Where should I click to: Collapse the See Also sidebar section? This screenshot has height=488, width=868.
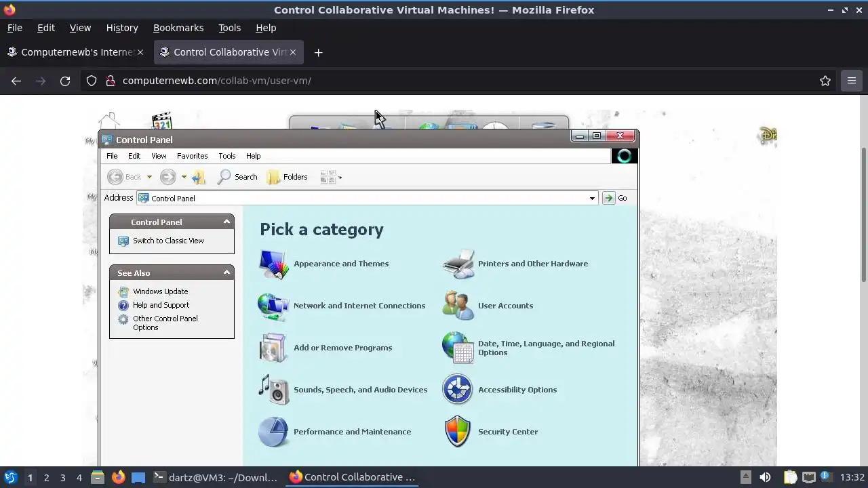click(x=226, y=272)
